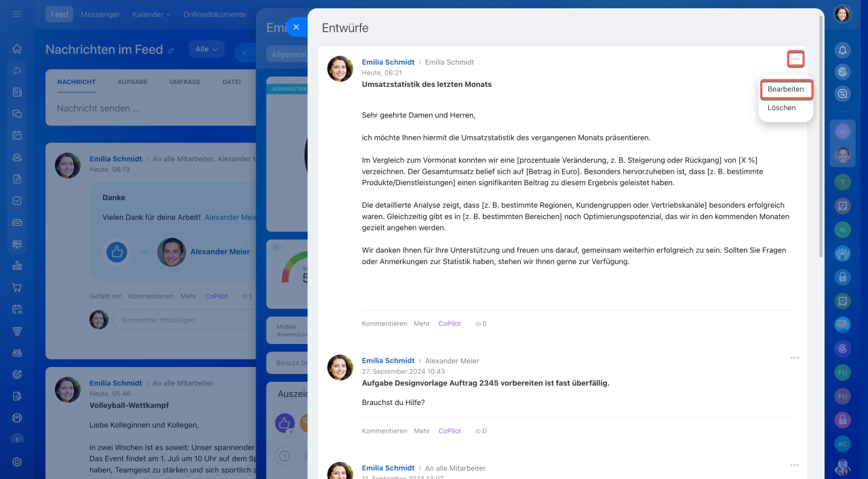Open the bar chart analytics icon in sidebar
The image size is (868, 479).
click(x=17, y=266)
